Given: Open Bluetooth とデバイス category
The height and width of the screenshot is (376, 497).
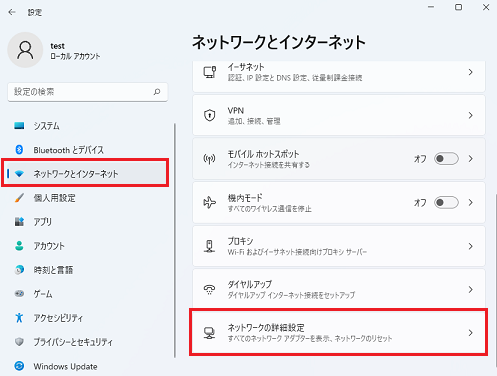Looking at the screenshot, I should click(x=87, y=150).
